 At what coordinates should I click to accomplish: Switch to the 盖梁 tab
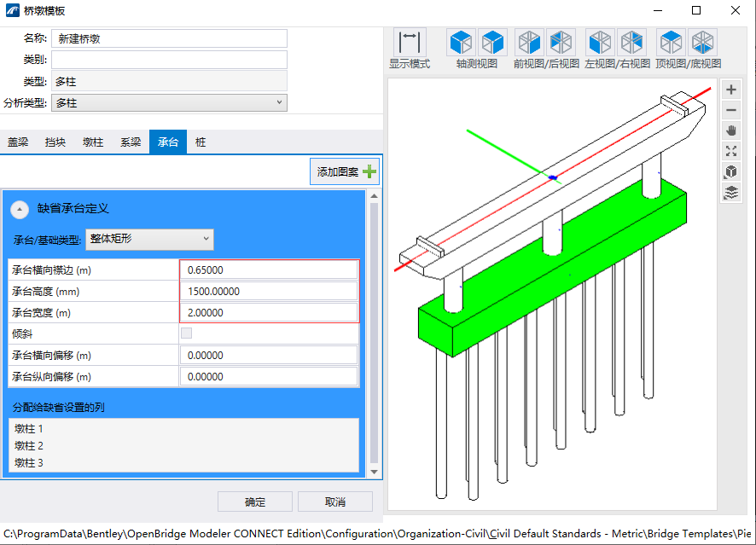tap(19, 142)
